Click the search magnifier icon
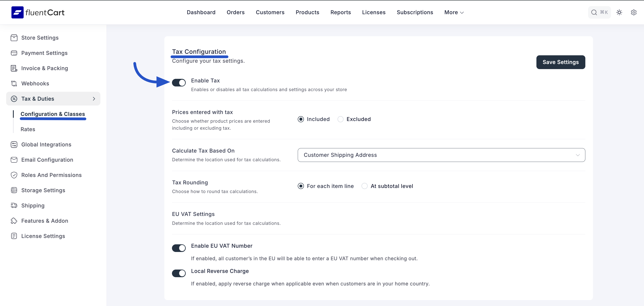Screen dimensions: 644x306 594,12
